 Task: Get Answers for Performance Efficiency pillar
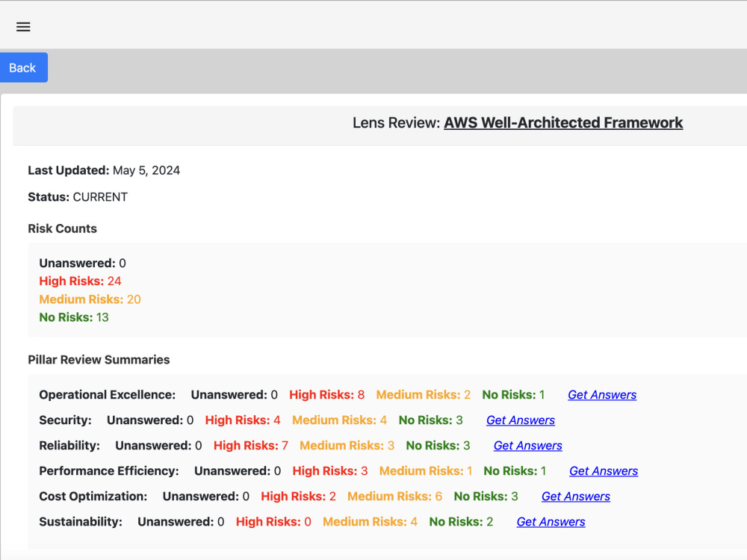(603, 470)
